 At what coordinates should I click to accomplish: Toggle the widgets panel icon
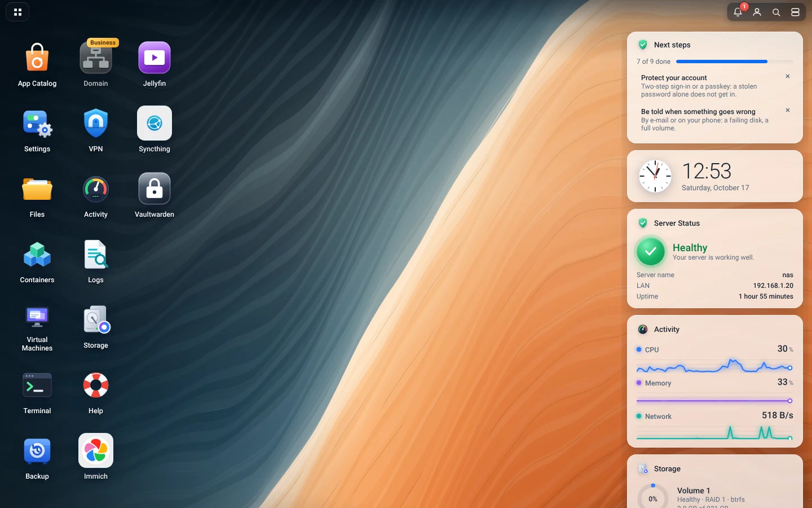coord(796,12)
